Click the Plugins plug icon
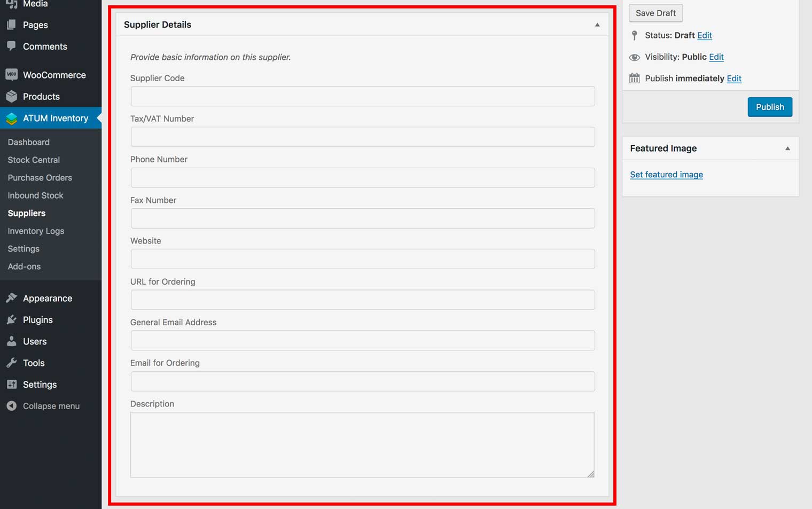Viewport: 812px width, 509px height. [11, 320]
